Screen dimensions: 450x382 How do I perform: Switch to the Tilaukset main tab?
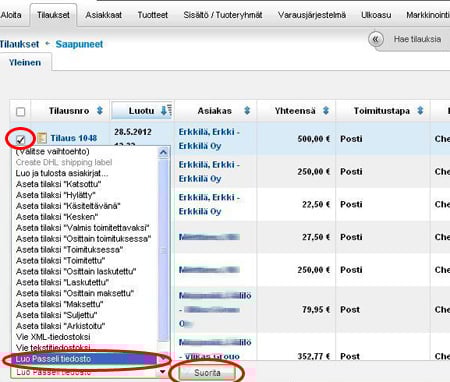pyautogui.click(x=53, y=15)
